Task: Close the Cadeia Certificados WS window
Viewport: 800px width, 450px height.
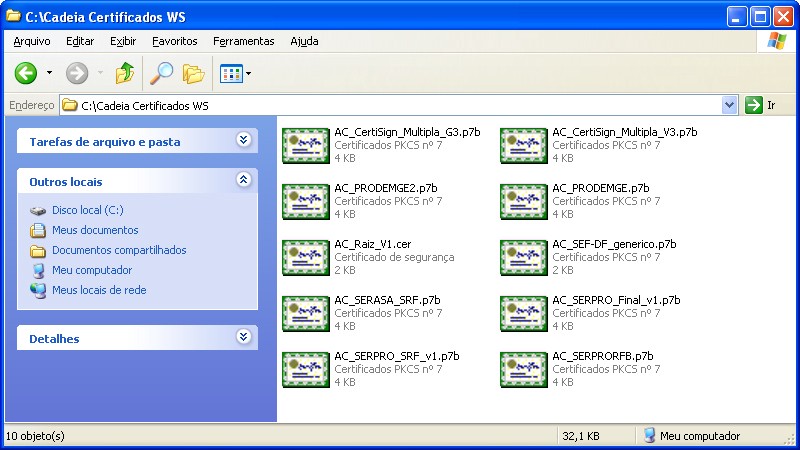Action: [783, 17]
